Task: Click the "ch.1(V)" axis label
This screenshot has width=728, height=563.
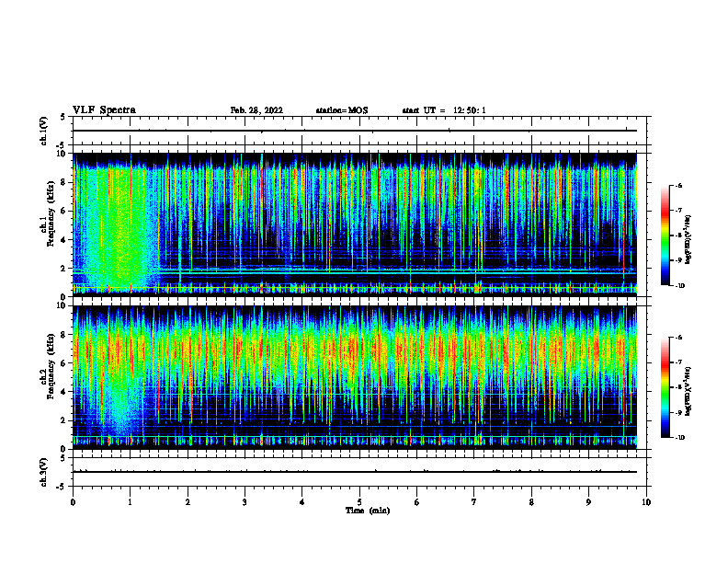Action: (44, 131)
